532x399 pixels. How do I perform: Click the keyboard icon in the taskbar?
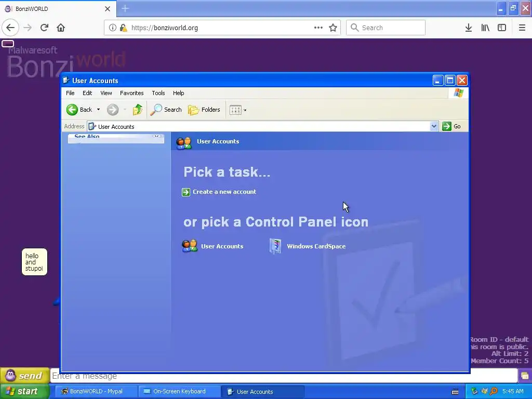[455, 392]
